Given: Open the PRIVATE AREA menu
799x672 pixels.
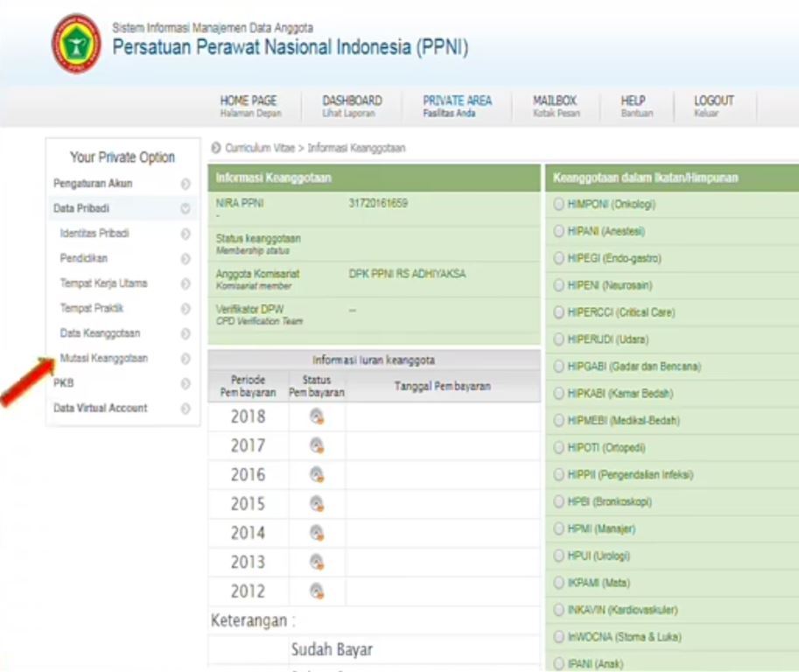Looking at the screenshot, I should (457, 106).
